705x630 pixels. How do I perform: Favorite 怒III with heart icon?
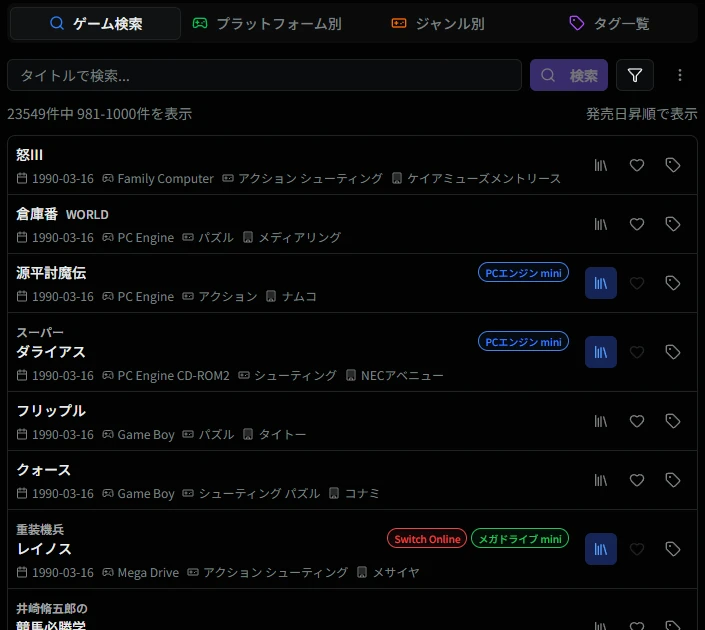(x=637, y=165)
